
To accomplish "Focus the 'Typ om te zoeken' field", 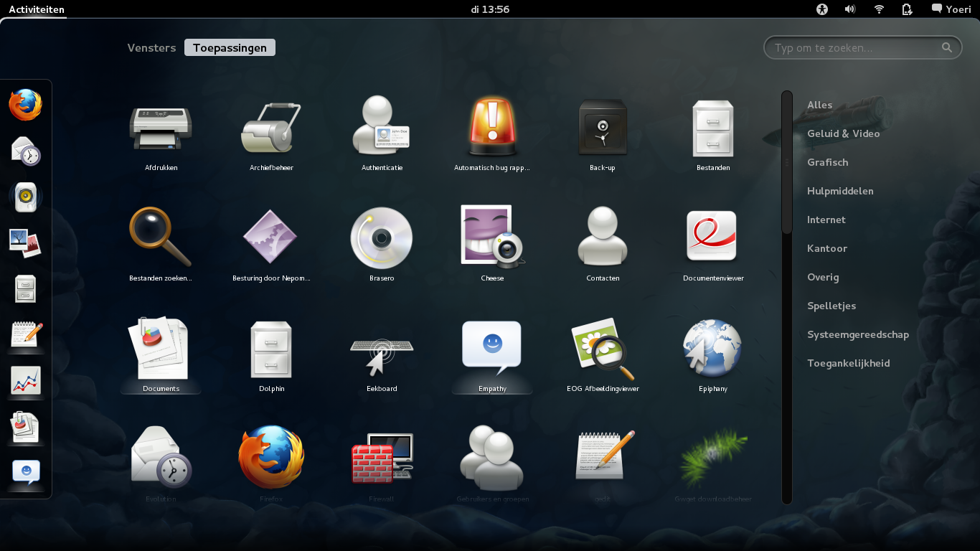I will point(863,48).
